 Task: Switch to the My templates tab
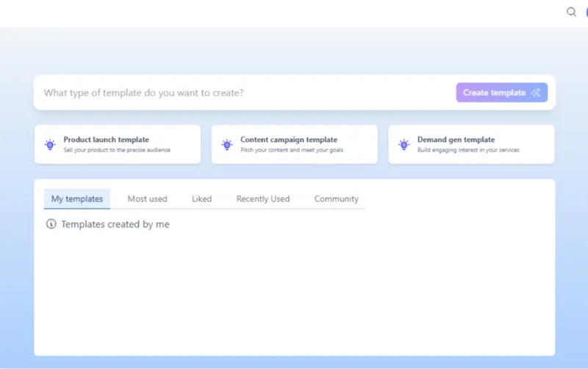77,198
